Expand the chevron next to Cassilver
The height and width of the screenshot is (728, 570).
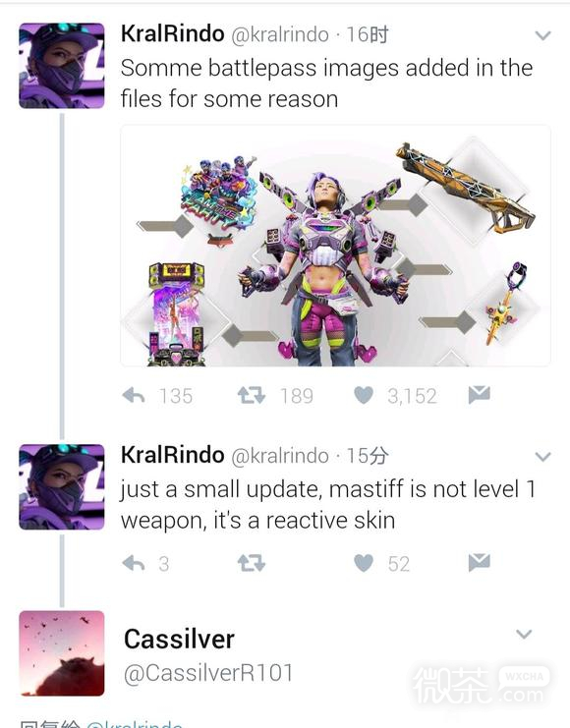[524, 634]
